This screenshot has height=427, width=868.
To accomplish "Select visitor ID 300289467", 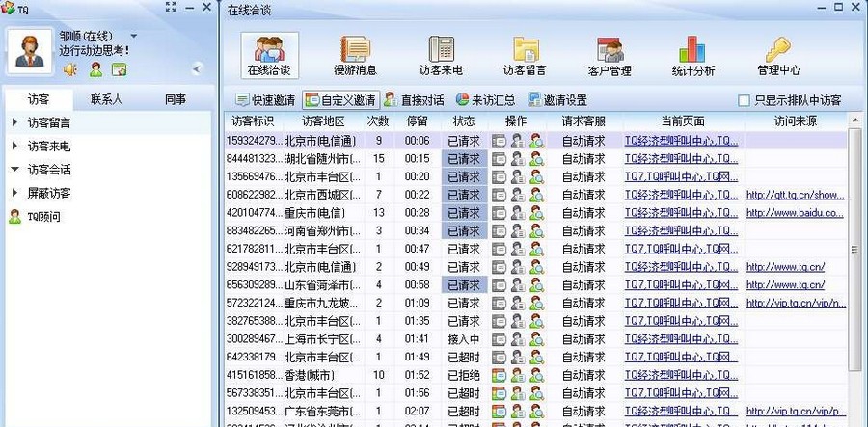I will click(x=254, y=339).
